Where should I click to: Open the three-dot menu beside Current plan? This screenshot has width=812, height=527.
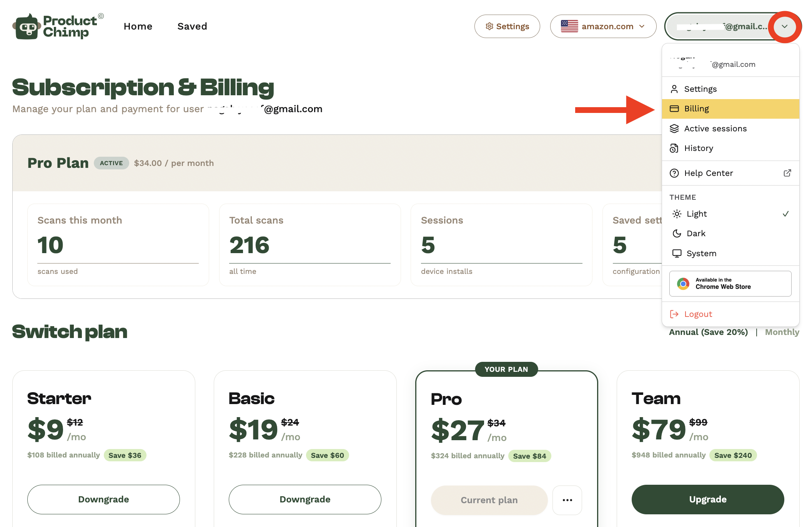click(x=567, y=500)
